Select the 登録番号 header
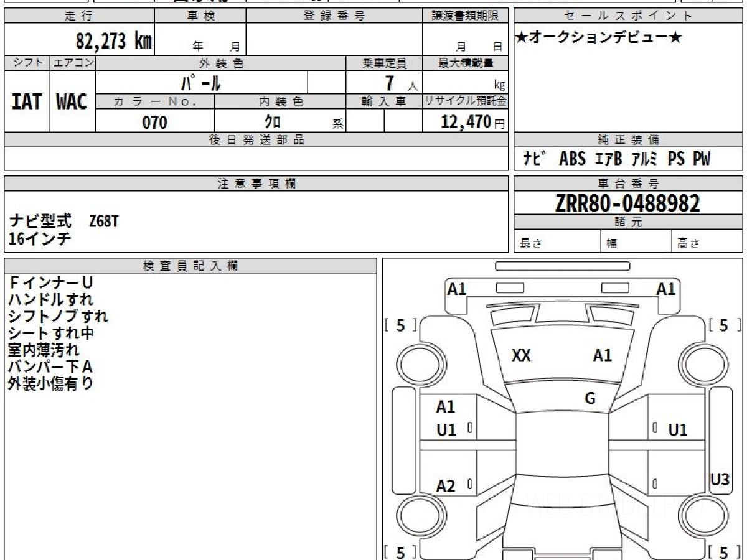The height and width of the screenshot is (560, 747). pyautogui.click(x=334, y=16)
